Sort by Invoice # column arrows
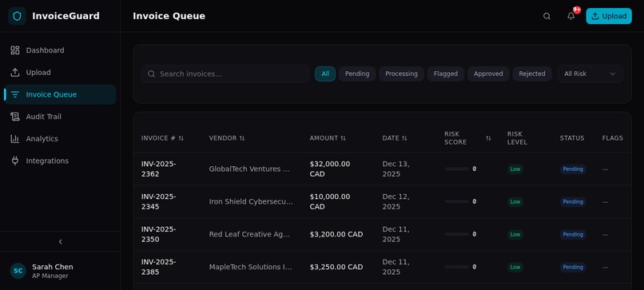 [181, 138]
